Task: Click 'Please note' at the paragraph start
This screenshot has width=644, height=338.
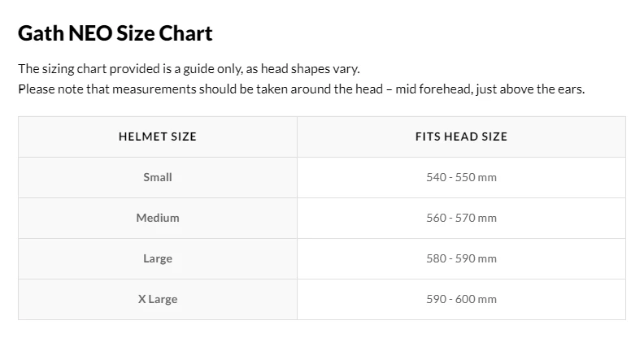Action: (x=51, y=89)
